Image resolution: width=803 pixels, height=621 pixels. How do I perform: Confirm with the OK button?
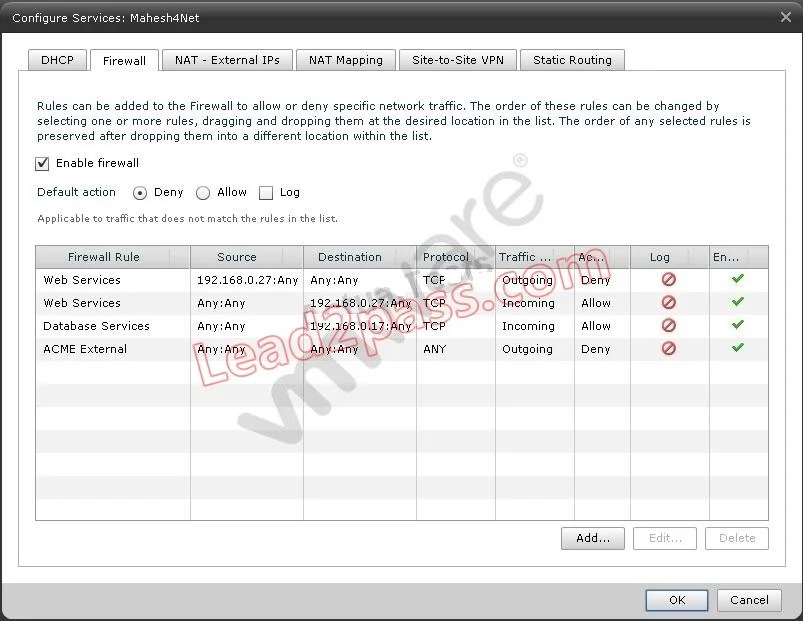pyautogui.click(x=677, y=600)
